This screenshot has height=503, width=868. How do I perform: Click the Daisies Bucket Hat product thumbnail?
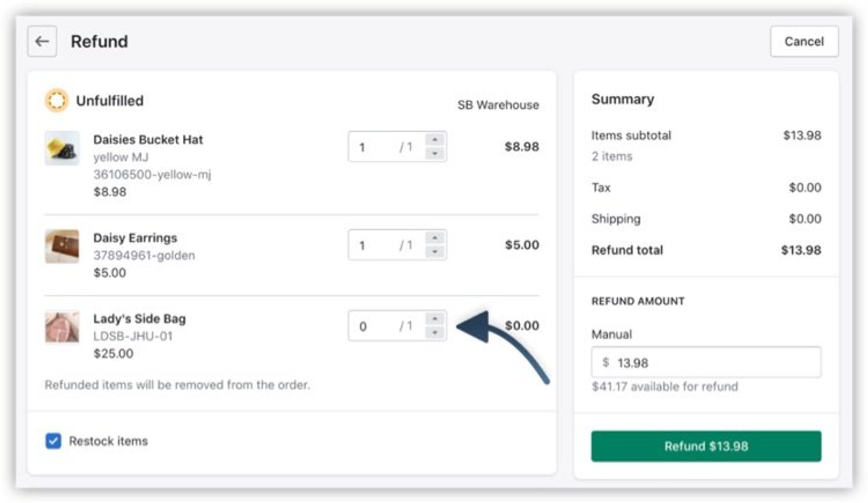62,148
